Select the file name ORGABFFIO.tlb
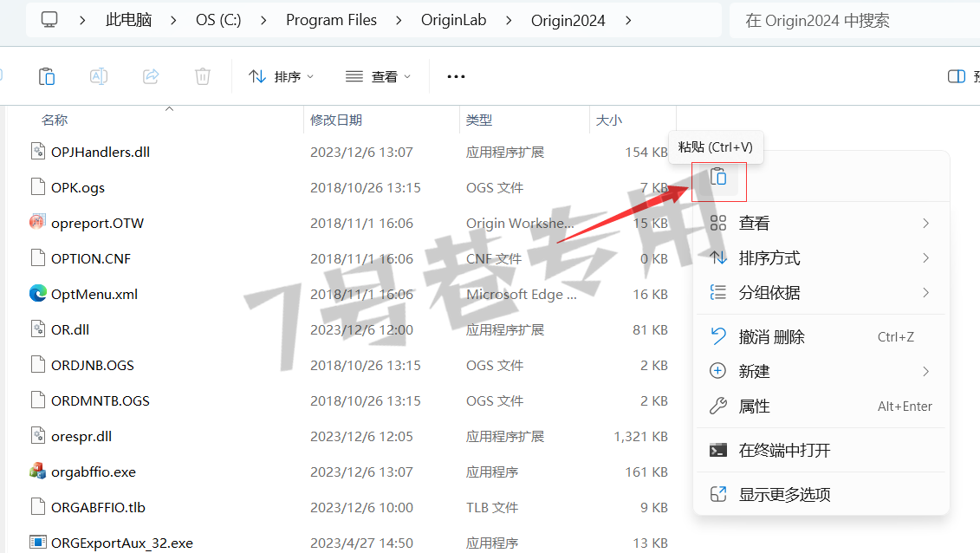Viewport: 980px width, 553px height. coord(98,507)
